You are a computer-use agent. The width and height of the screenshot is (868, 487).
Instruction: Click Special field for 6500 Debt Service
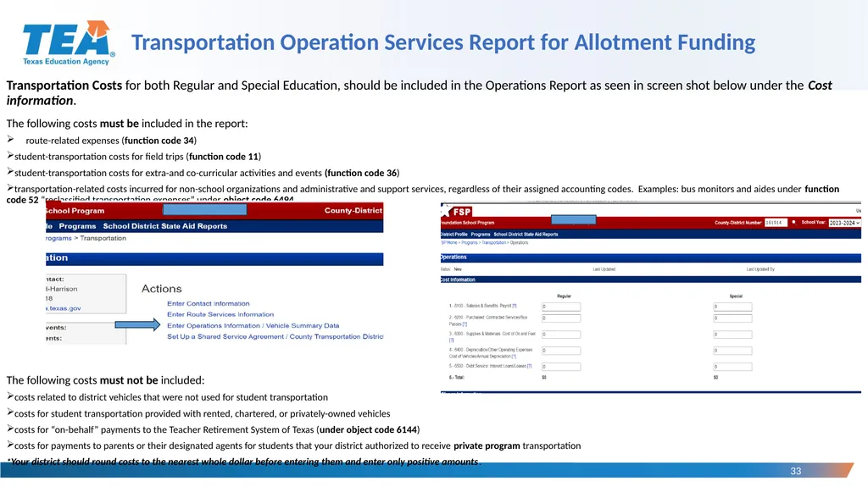pos(732,367)
